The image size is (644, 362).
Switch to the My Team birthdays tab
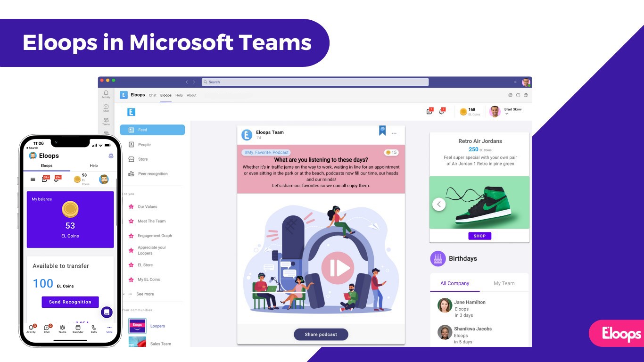click(x=504, y=283)
